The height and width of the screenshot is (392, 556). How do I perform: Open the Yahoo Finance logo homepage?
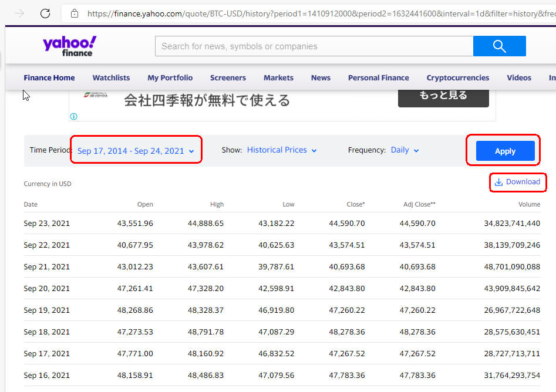click(x=69, y=46)
